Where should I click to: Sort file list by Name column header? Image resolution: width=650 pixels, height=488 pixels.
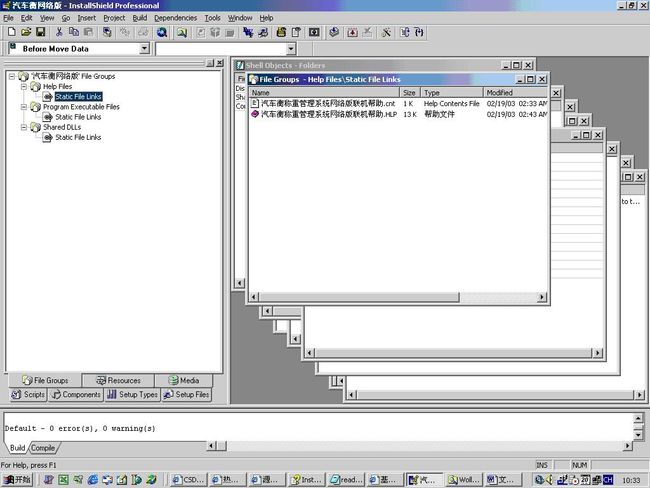pos(325,92)
